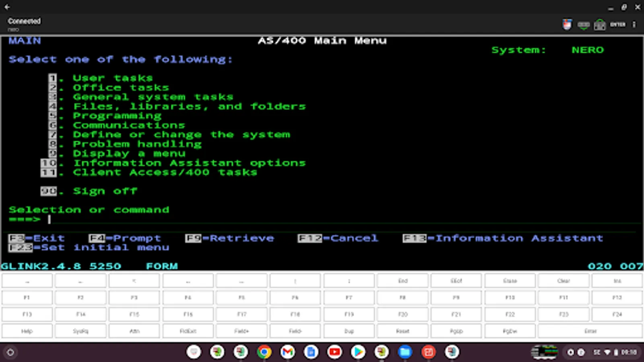
Task: Open the white circular app at shelf start
Action: click(194, 352)
